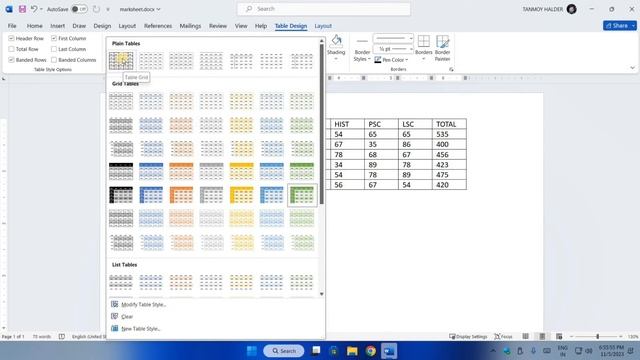Open Display Settings in status bar
This screenshot has height=360, width=640.
[468, 337]
